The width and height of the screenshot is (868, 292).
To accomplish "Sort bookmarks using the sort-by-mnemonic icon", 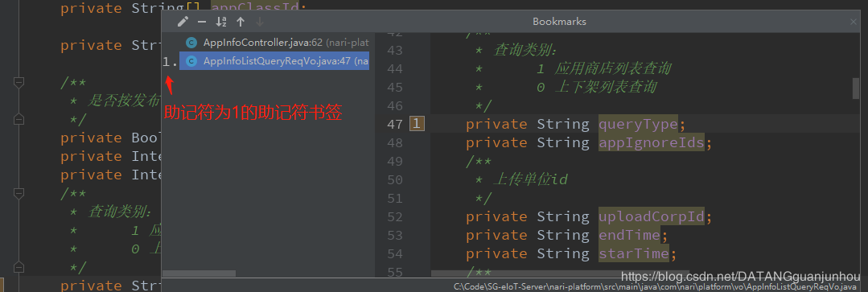I will tap(221, 22).
